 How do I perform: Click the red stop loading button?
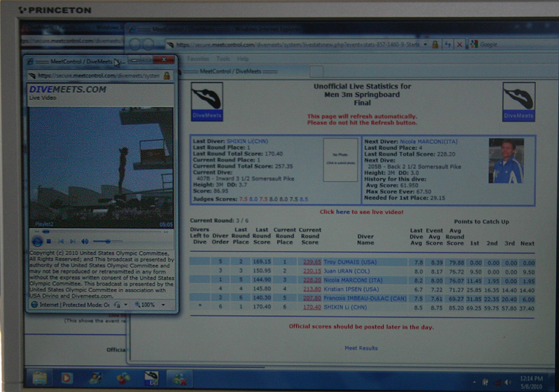[x=460, y=45]
